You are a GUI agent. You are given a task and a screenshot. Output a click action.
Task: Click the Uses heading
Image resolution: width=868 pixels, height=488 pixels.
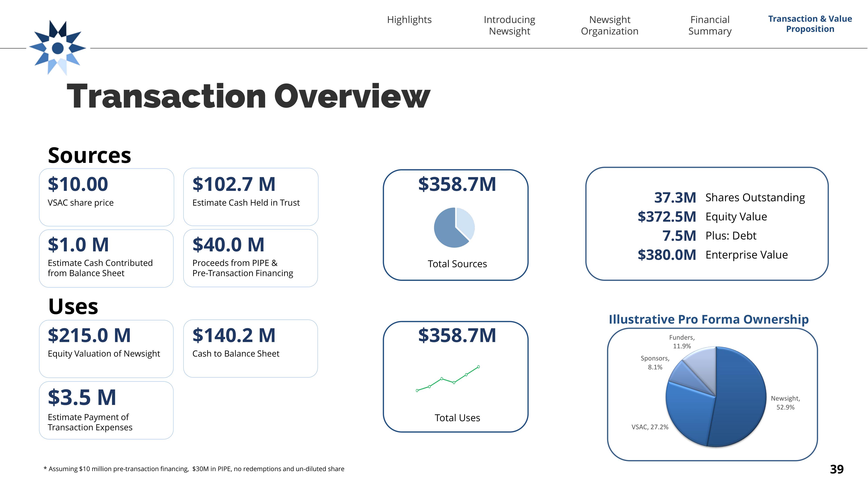click(x=73, y=306)
